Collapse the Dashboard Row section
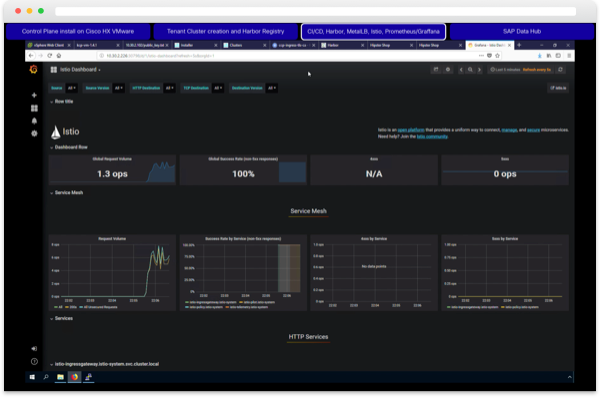 point(68,147)
